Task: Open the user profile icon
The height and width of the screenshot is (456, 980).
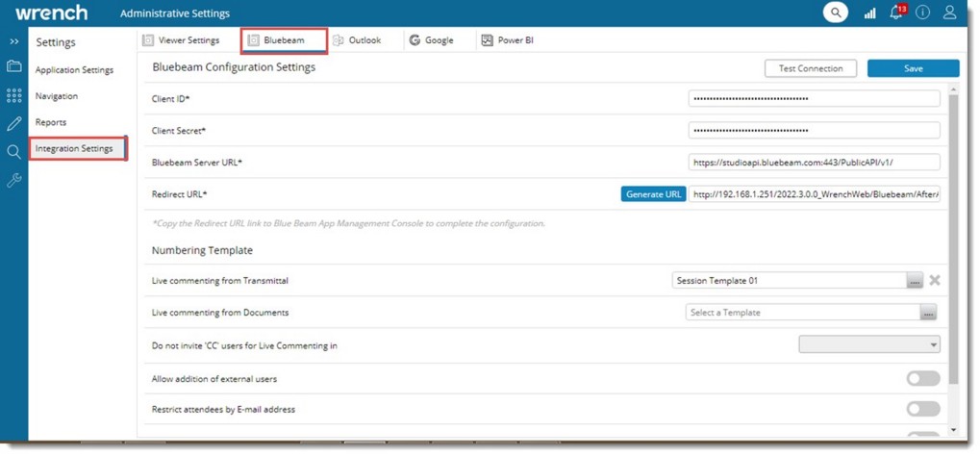Action: click(x=949, y=13)
